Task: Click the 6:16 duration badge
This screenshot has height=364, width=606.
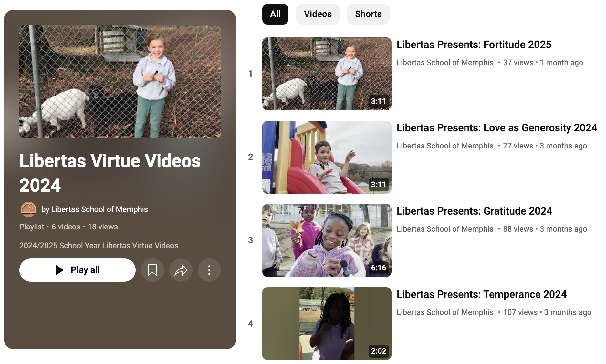Action: click(x=379, y=268)
